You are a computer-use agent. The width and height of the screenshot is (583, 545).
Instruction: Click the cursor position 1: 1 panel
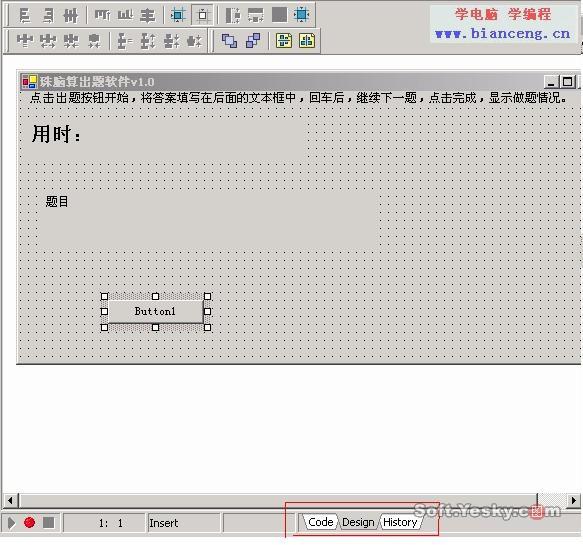104,523
